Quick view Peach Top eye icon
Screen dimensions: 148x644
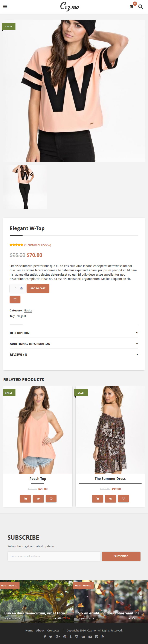coord(38,498)
